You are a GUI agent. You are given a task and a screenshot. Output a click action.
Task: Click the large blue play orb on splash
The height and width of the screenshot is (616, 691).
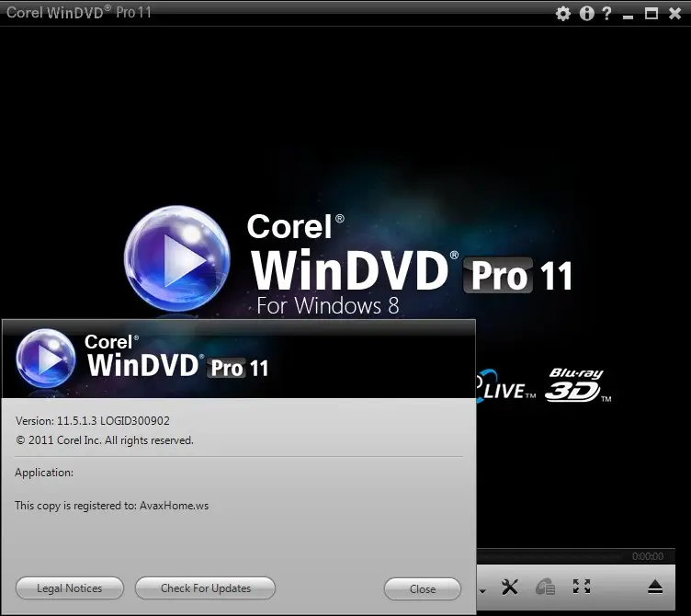click(176, 258)
